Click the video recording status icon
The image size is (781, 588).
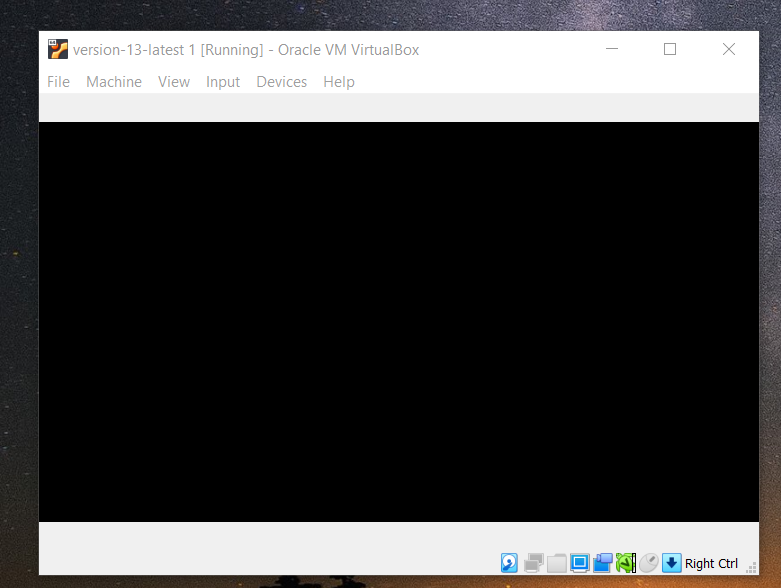point(603,563)
